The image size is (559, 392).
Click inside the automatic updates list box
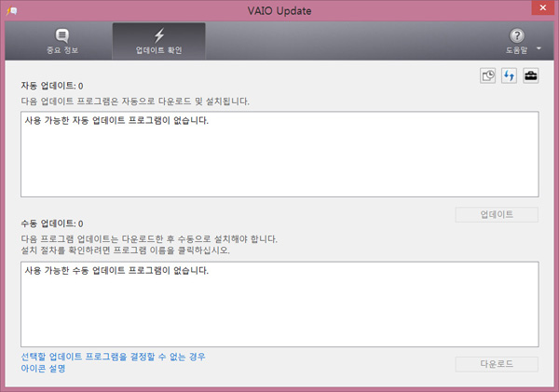click(x=279, y=163)
